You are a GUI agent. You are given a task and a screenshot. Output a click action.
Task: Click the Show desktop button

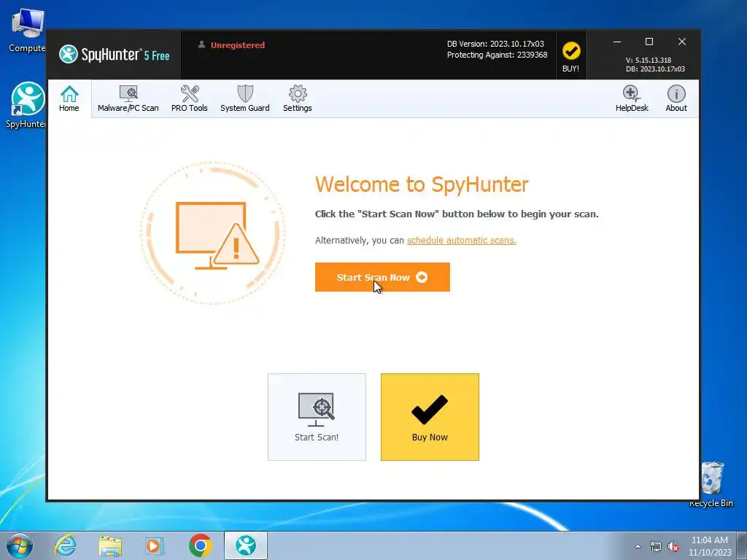(x=742, y=545)
